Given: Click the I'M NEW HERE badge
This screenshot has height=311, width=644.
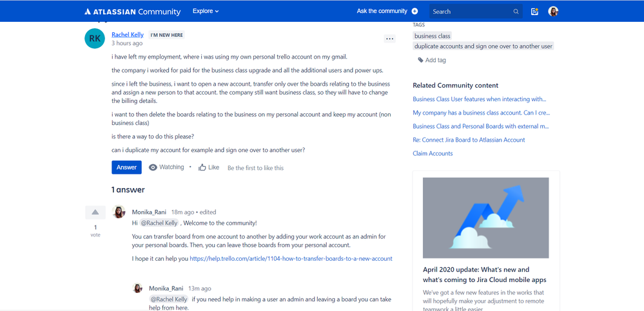Looking at the screenshot, I should pos(166,35).
